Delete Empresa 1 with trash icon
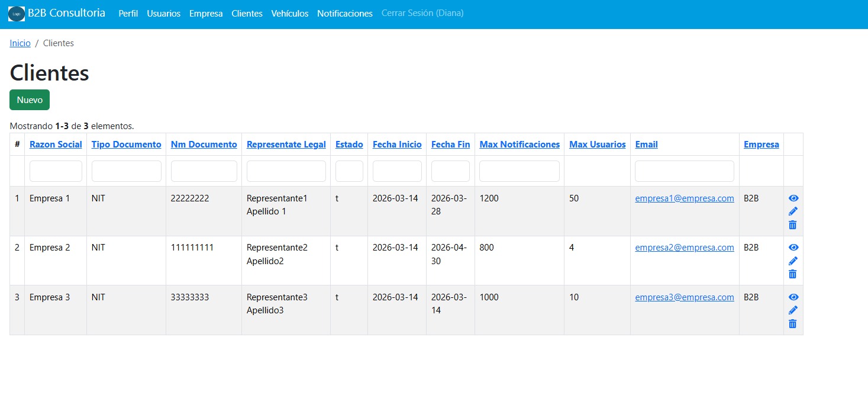This screenshot has width=868, height=398. [x=793, y=225]
